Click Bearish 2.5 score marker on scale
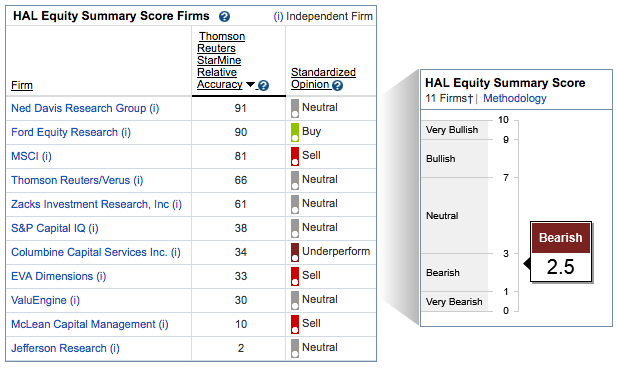Viewport: 617px width, 369px height. (561, 252)
